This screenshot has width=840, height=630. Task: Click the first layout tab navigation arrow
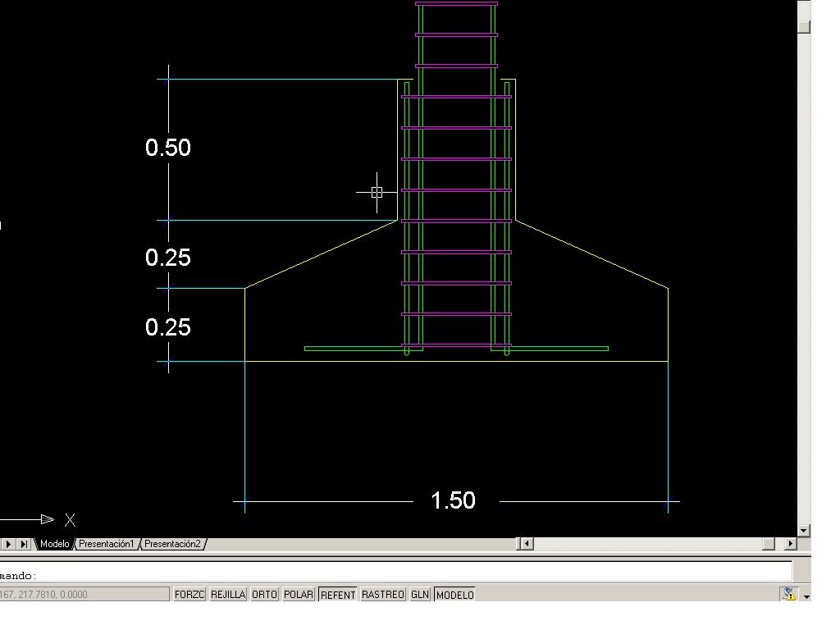8,544
